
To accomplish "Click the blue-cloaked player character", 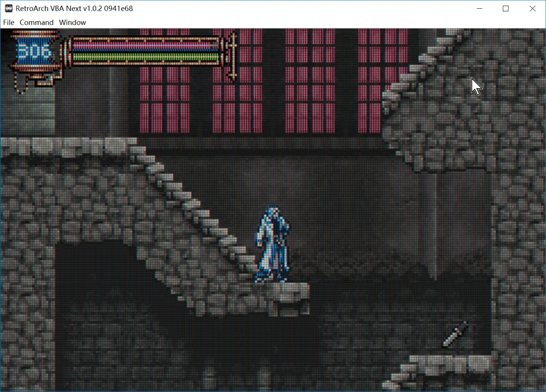I will [x=272, y=245].
